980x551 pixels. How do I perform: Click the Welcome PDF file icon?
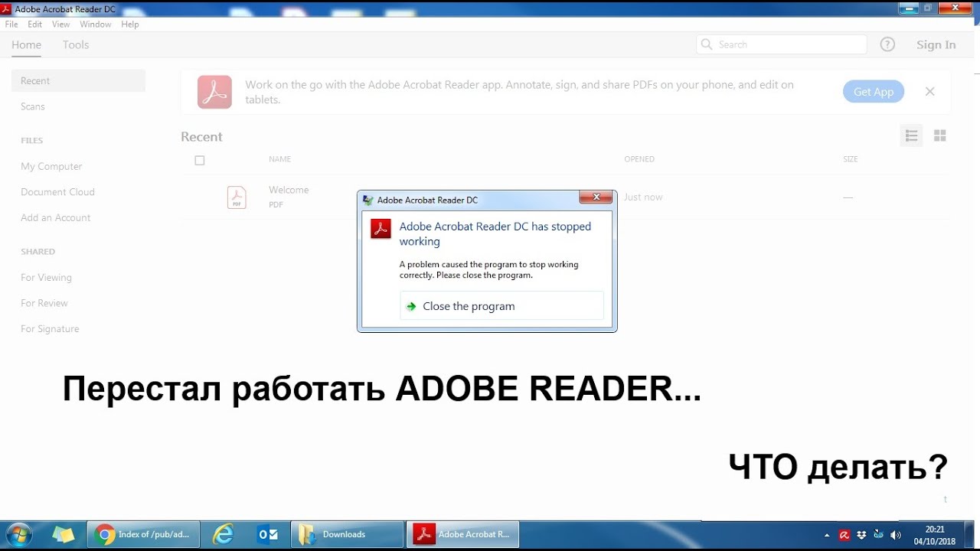237,197
